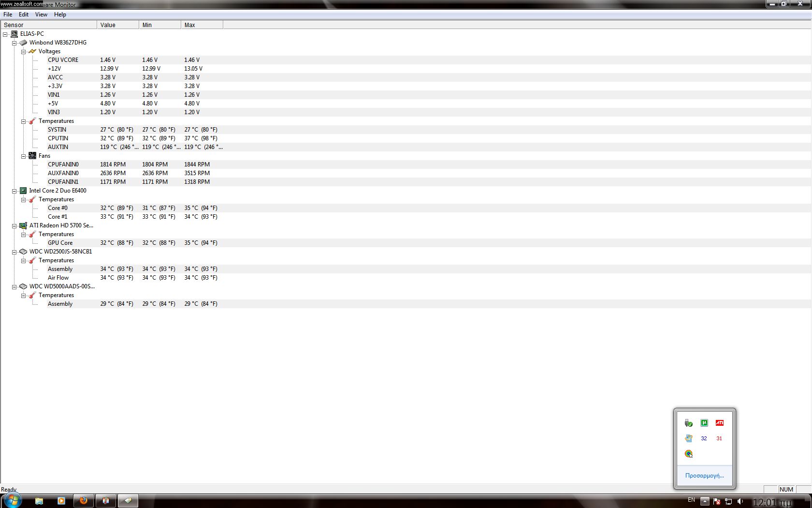Collapse the Intel Core 2 Duo E6400 node

[14, 191]
